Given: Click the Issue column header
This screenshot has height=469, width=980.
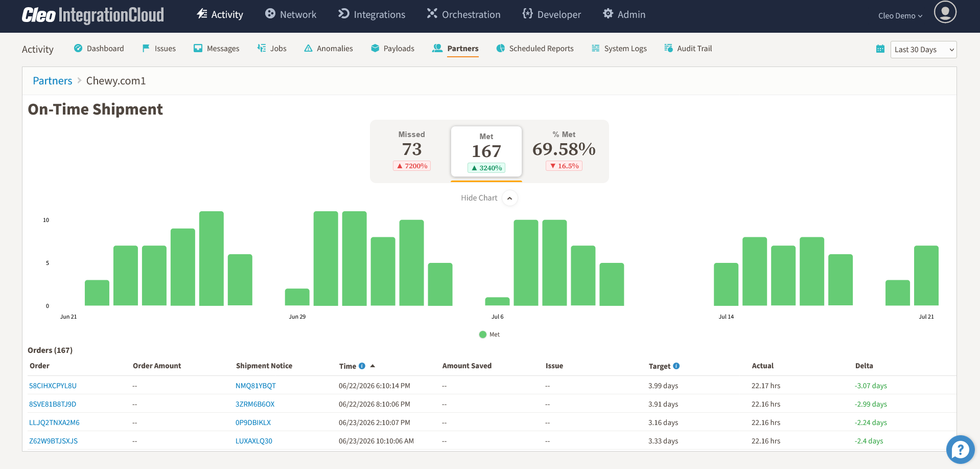Looking at the screenshot, I should coord(554,366).
